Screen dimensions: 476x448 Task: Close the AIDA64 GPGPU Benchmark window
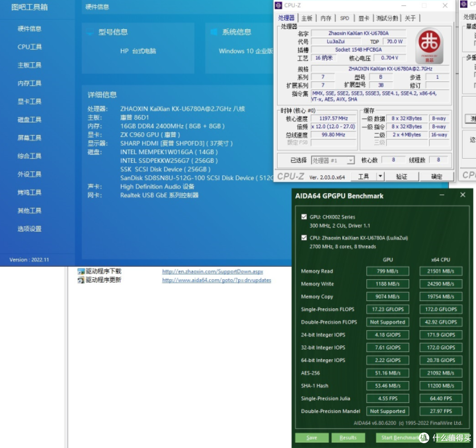click(463, 195)
